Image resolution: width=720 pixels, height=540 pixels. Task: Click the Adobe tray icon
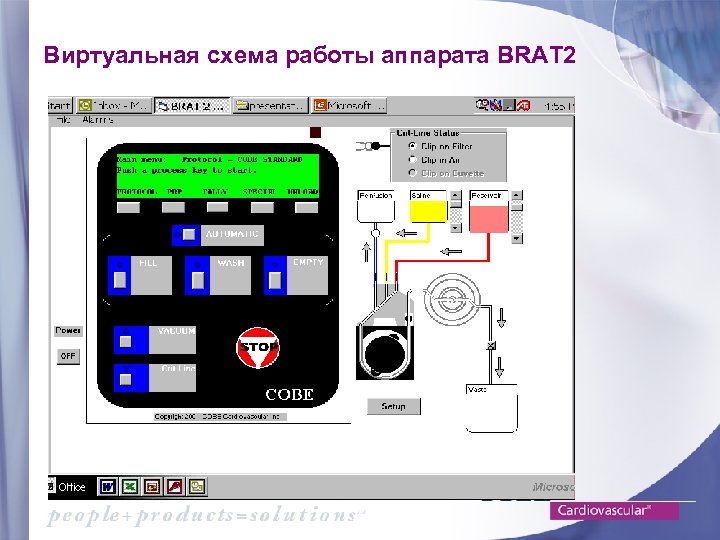click(x=524, y=106)
